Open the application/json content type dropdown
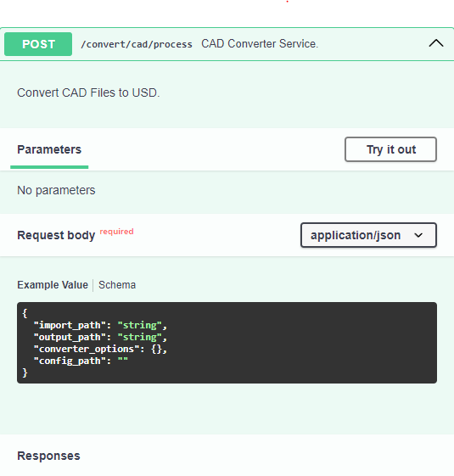 (x=368, y=235)
